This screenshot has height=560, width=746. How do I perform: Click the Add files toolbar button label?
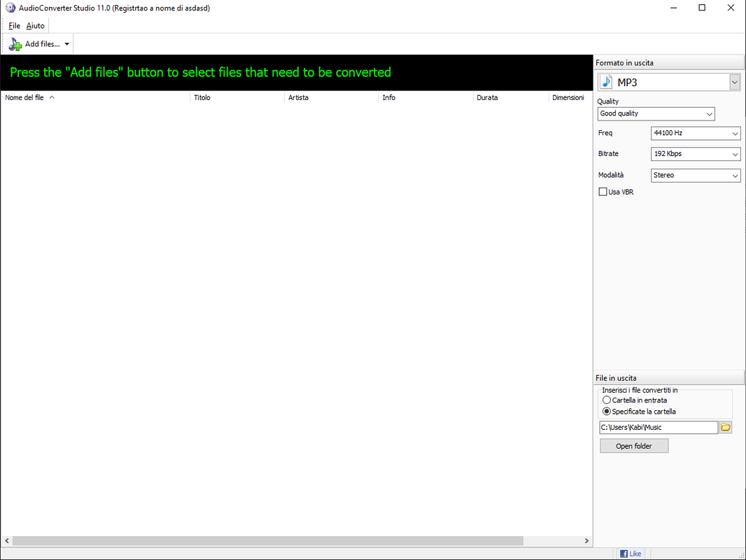(43, 44)
